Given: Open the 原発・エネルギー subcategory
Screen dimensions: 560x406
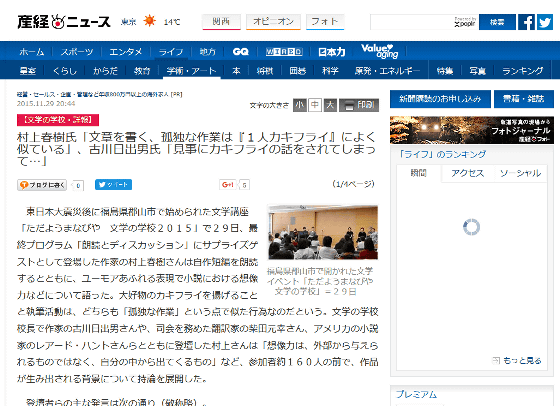Looking at the screenshot, I should pos(387,71).
